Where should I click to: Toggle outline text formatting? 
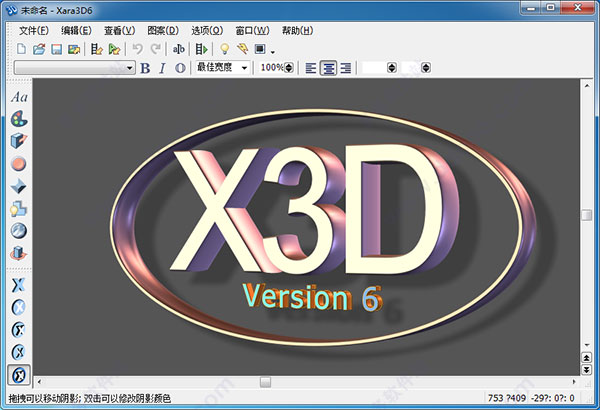point(180,68)
